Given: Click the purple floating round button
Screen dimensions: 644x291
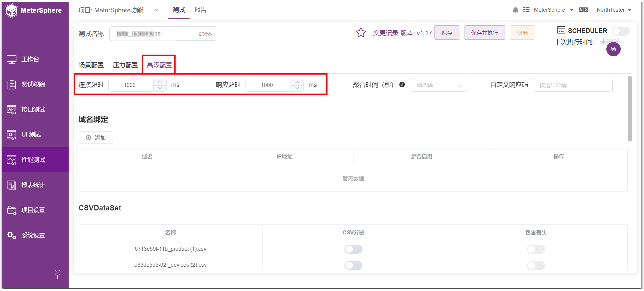Looking at the screenshot, I should point(613,49).
